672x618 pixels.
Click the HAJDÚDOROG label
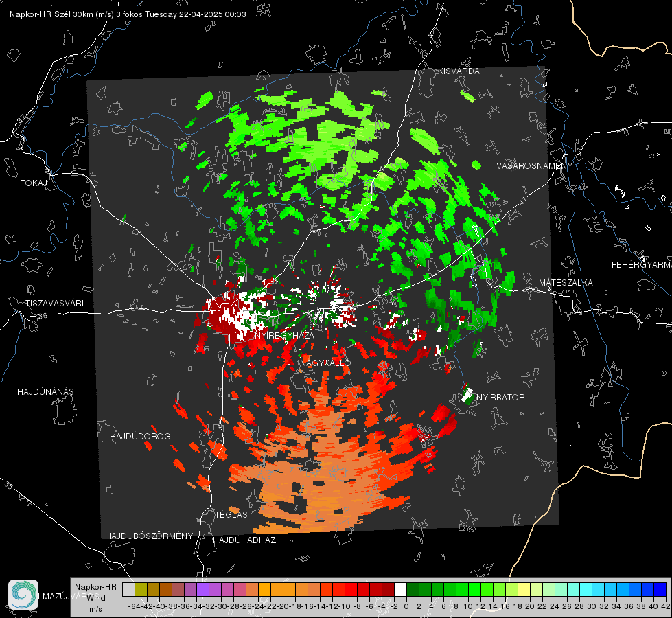140,437
